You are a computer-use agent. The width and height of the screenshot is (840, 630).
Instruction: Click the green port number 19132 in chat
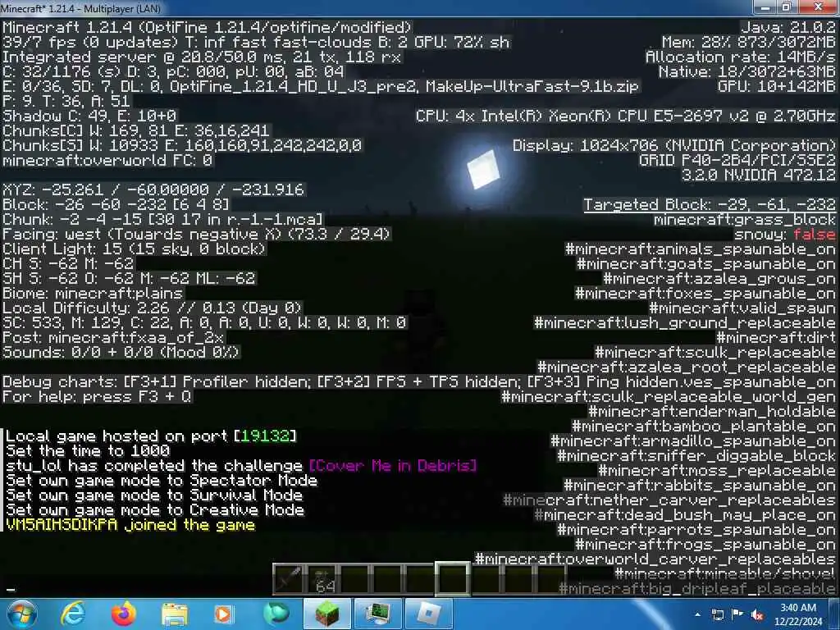pos(265,436)
